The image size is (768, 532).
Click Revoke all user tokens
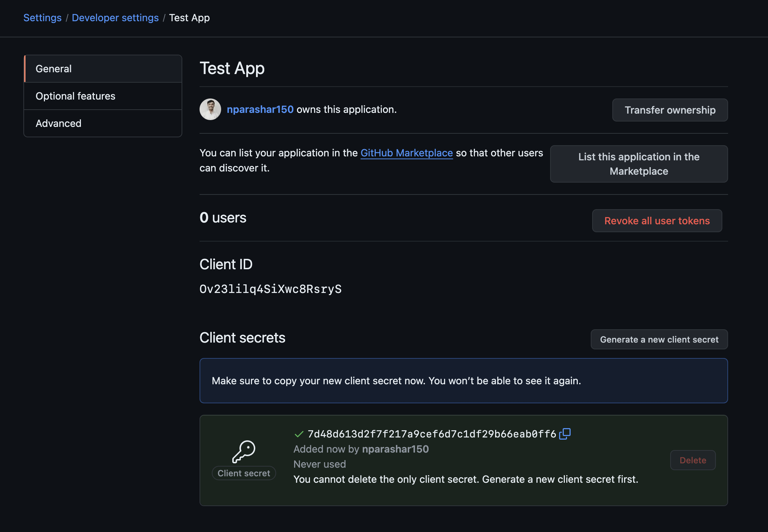[657, 221]
